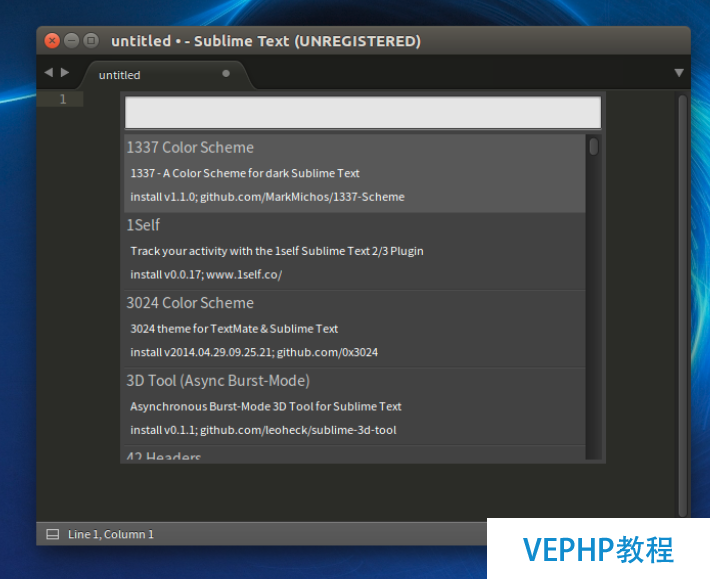Select 1337 Color Scheme package

pyautogui.click(x=355, y=173)
